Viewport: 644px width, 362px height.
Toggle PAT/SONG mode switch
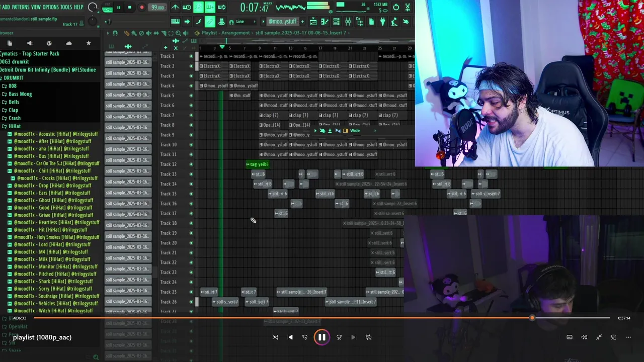coord(107,8)
